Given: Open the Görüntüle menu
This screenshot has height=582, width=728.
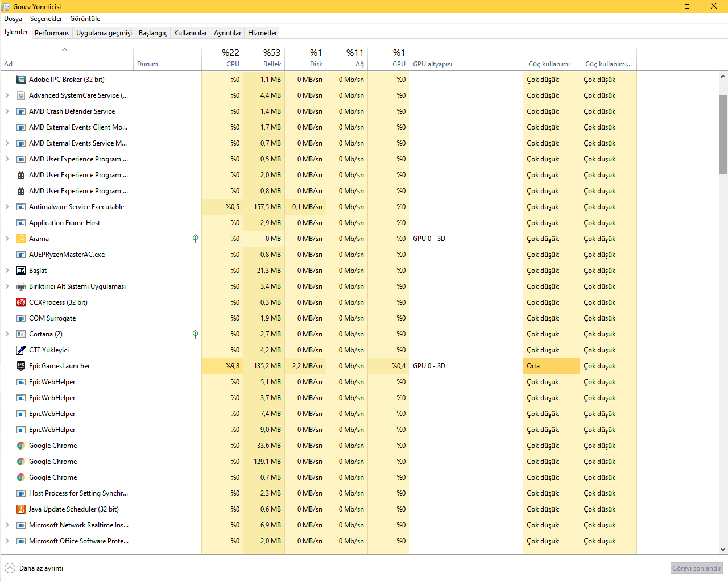Looking at the screenshot, I should 85,19.
